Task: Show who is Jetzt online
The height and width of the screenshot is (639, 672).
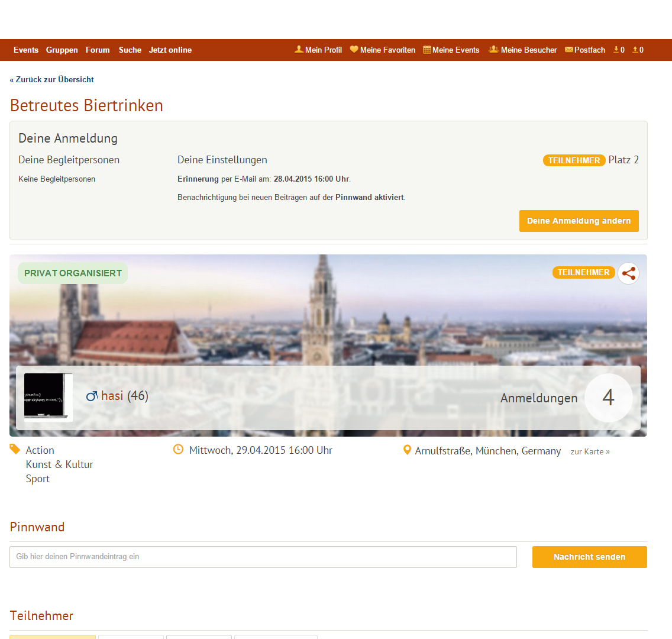Action: tap(170, 50)
